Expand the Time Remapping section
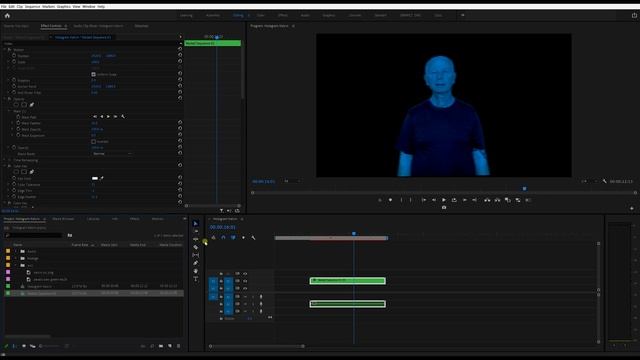Image resolution: width=640 pixels, height=360 pixels. 5,160
